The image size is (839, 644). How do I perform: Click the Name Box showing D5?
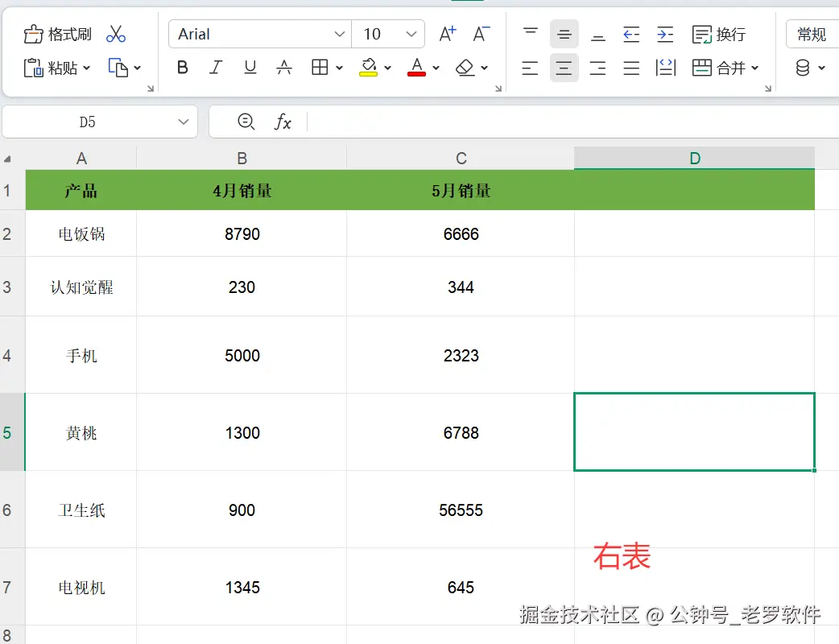[88, 122]
